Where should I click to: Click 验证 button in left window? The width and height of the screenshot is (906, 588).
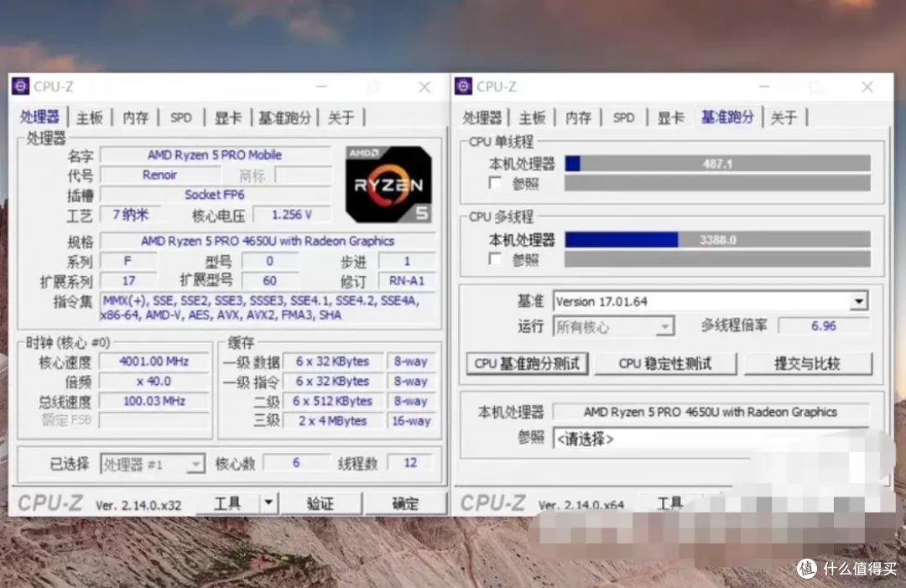(x=320, y=503)
